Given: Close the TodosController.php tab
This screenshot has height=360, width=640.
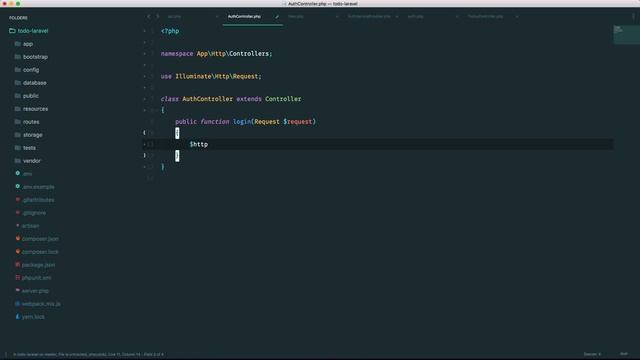Looking at the screenshot, I should (x=517, y=17).
